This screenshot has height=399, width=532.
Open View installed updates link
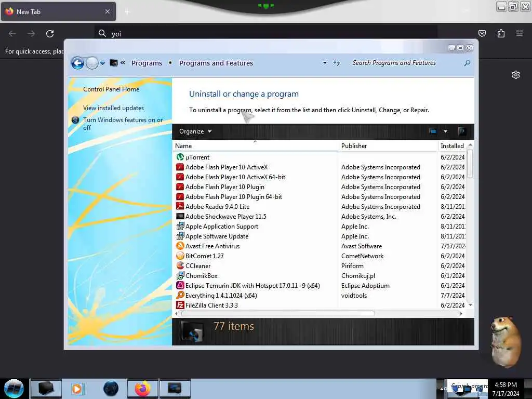click(113, 108)
